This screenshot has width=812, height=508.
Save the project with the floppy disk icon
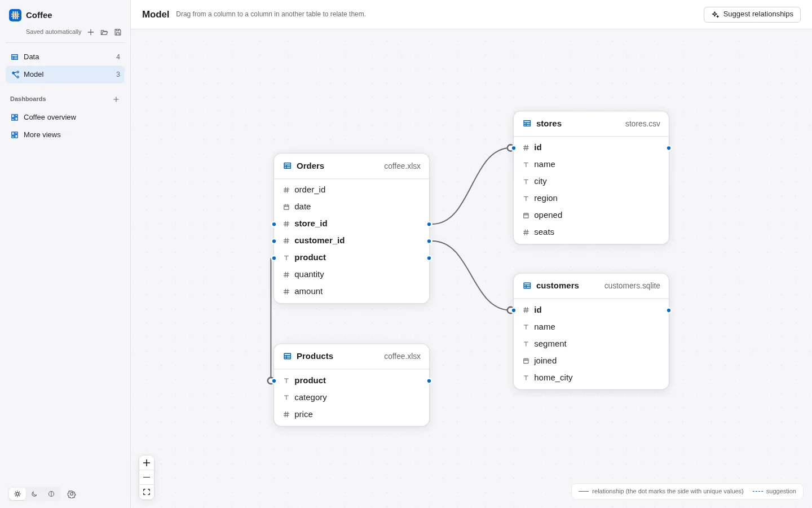[118, 32]
